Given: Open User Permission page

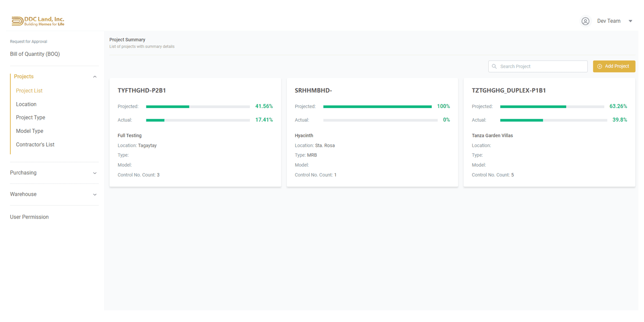Looking at the screenshot, I should click(x=29, y=217).
